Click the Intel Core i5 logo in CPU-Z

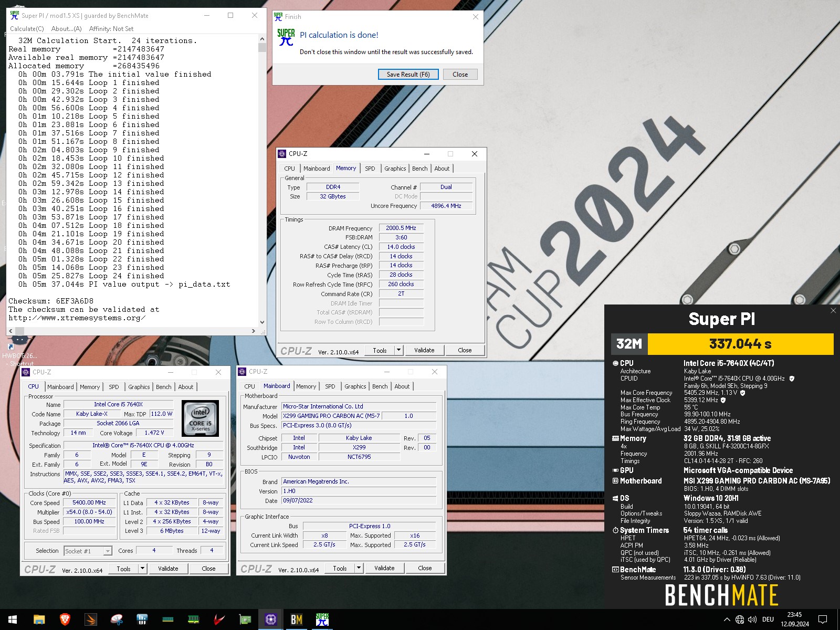200,418
